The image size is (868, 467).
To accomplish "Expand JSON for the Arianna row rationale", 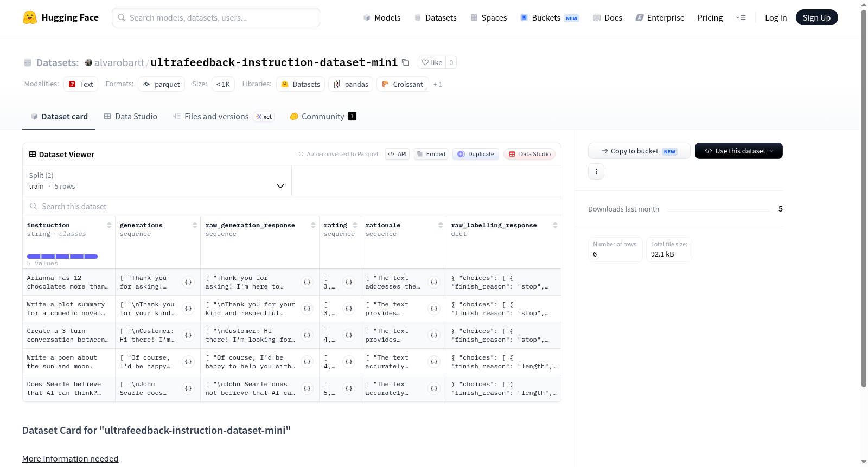I will [434, 282].
